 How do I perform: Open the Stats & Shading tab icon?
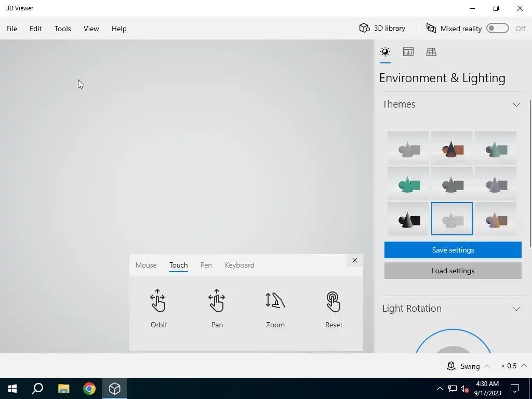coord(408,52)
